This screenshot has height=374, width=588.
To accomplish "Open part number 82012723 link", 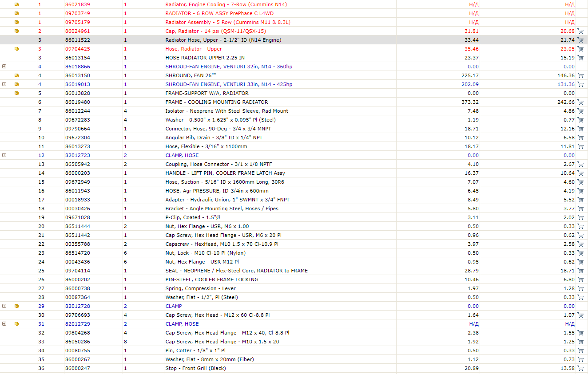I will point(78,155).
